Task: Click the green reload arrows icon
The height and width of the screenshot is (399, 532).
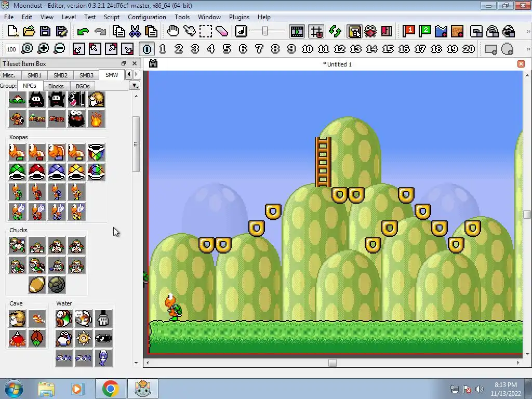Action: pyautogui.click(x=335, y=31)
